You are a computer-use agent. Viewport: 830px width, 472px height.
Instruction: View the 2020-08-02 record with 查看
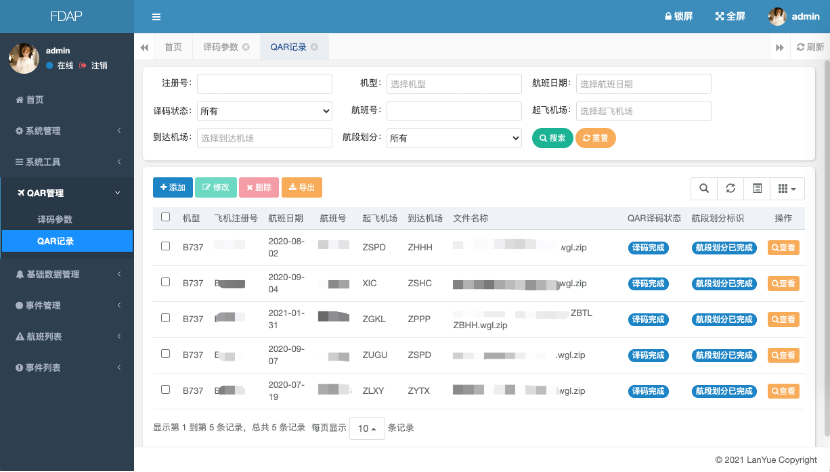[783, 248]
